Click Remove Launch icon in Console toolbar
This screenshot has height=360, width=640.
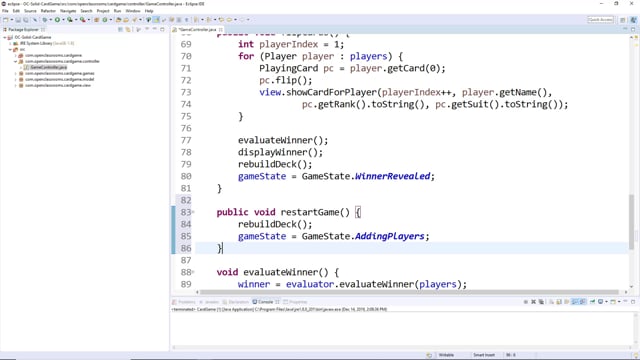(533, 302)
